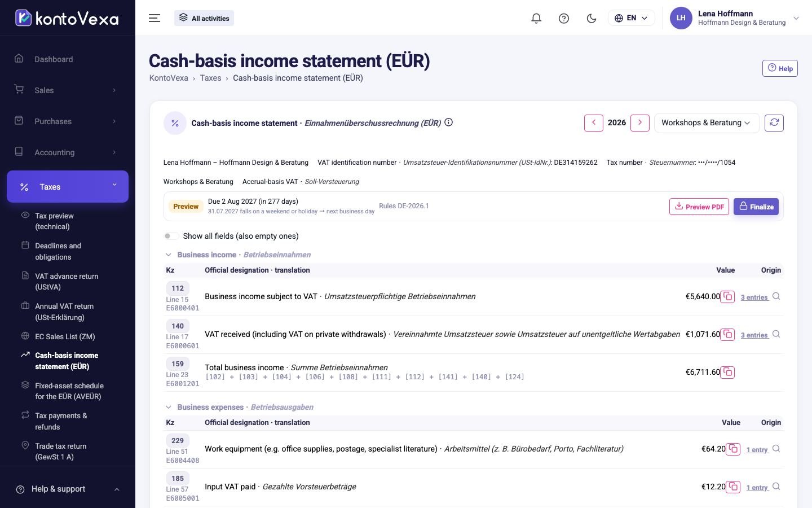Click the Finalize button
This screenshot has height=508, width=812.
tap(756, 207)
